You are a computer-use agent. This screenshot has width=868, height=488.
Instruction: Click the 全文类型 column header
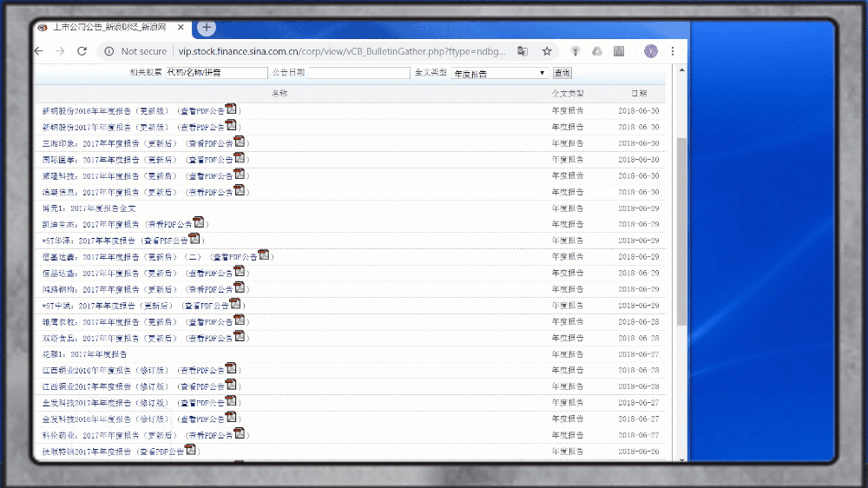[x=568, y=93]
